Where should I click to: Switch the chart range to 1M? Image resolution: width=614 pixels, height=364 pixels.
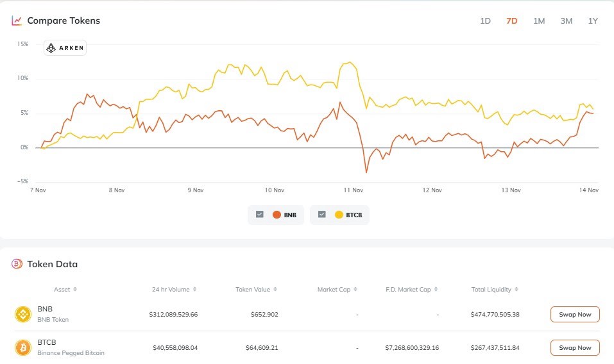[x=539, y=21]
